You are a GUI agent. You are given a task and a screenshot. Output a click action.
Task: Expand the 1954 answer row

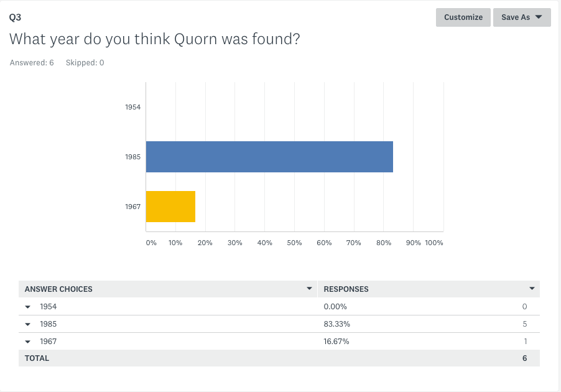[x=27, y=306]
